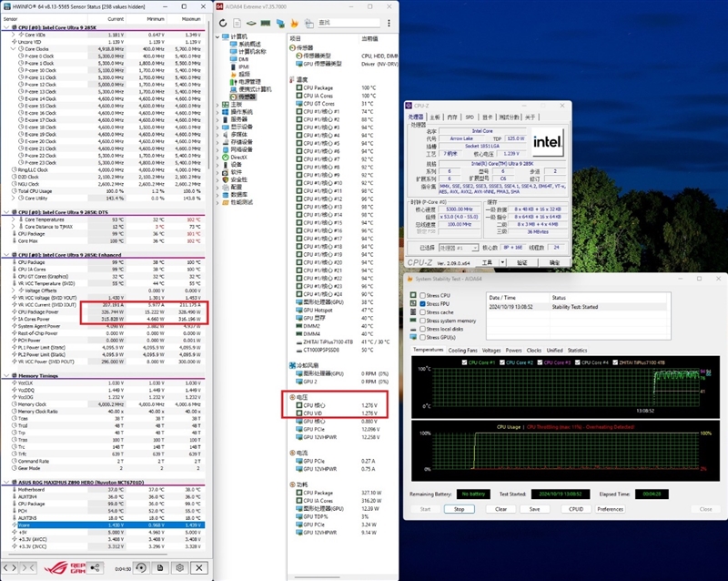Launch stability test via flame icon in AIDA64 toolbar

pos(294,23)
